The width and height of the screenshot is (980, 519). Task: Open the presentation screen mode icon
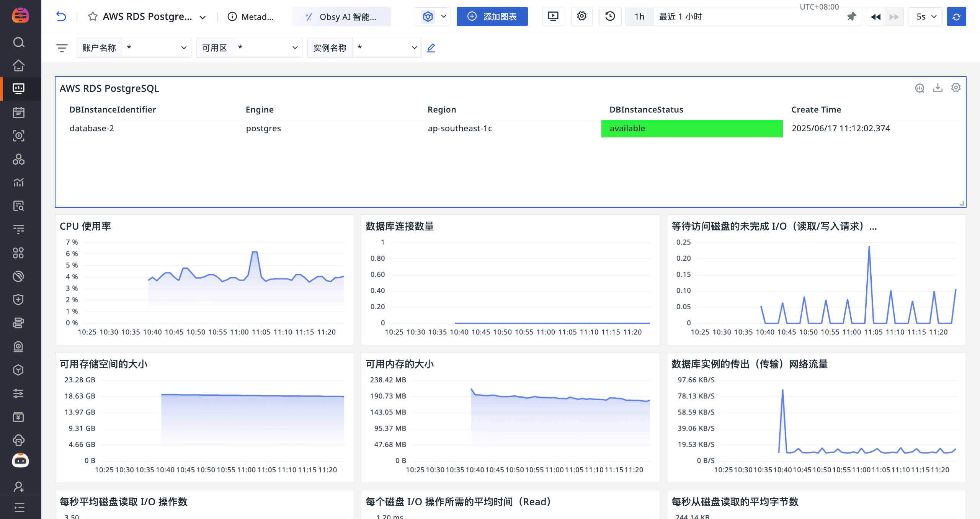[x=553, y=16]
